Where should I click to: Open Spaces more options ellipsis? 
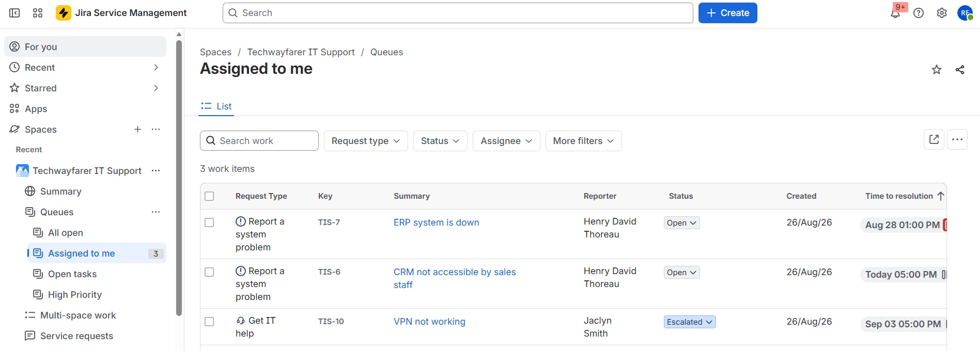(x=155, y=130)
